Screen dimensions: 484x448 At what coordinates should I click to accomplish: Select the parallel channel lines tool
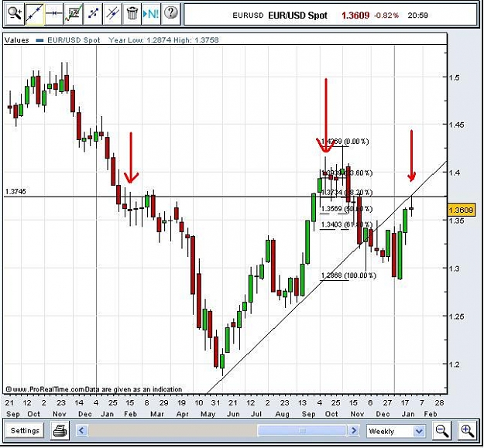click(112, 14)
